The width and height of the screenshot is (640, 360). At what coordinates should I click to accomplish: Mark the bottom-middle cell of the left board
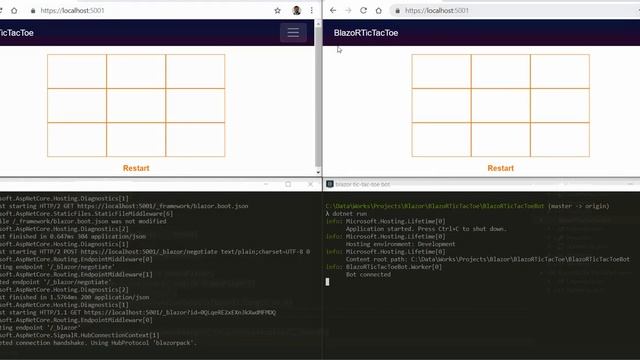136,140
